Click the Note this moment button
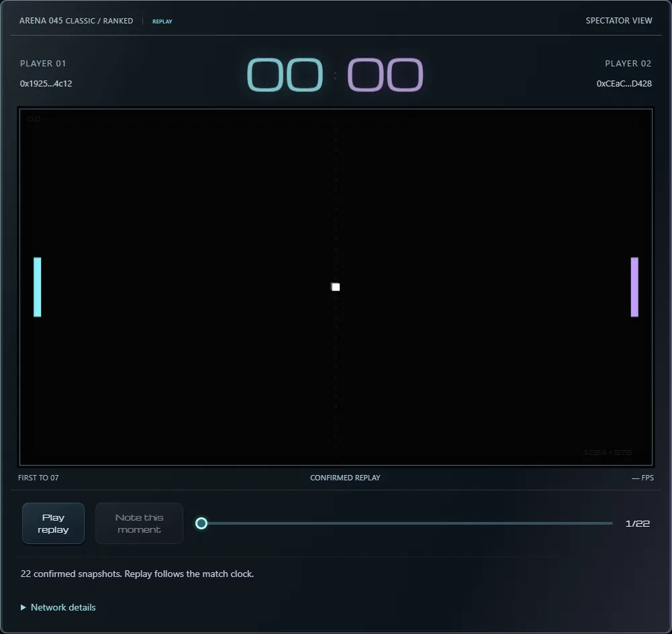This screenshot has height=634, width=672. click(139, 523)
